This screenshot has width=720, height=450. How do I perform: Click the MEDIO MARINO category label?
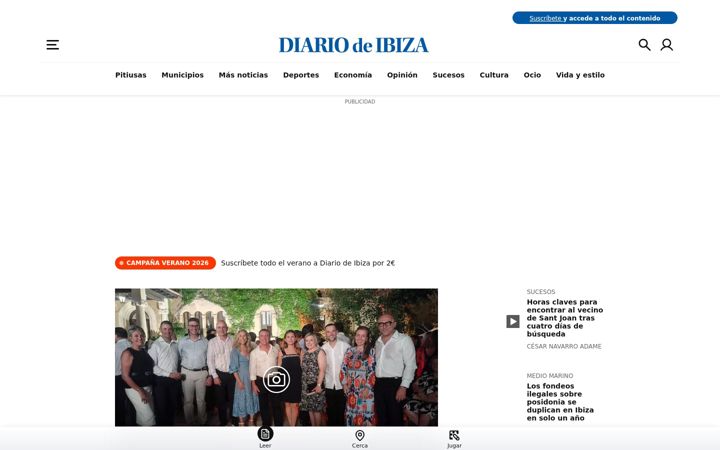(x=550, y=376)
